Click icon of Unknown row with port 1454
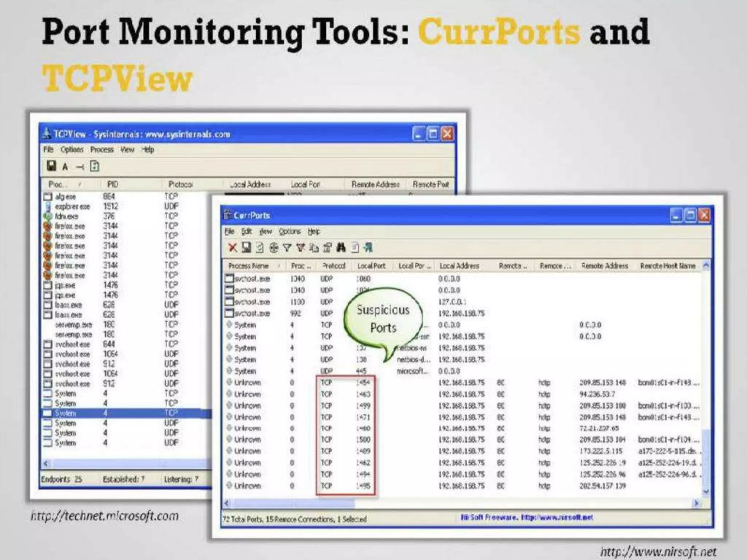This screenshot has width=747, height=560. 229,382
